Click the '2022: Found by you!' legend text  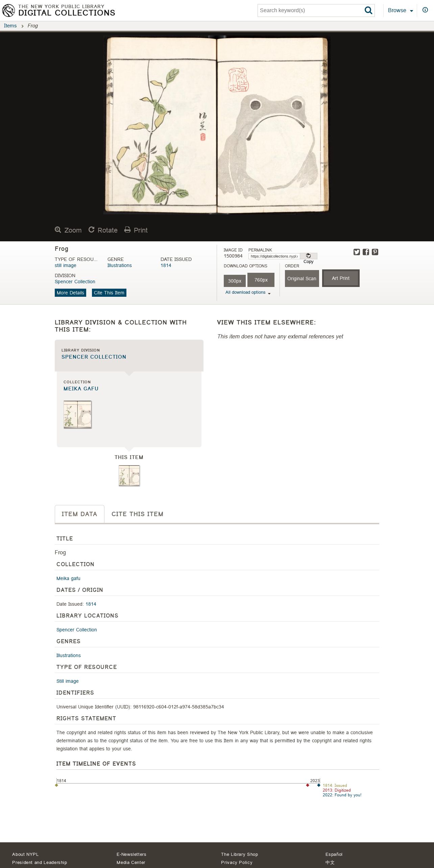(x=342, y=795)
